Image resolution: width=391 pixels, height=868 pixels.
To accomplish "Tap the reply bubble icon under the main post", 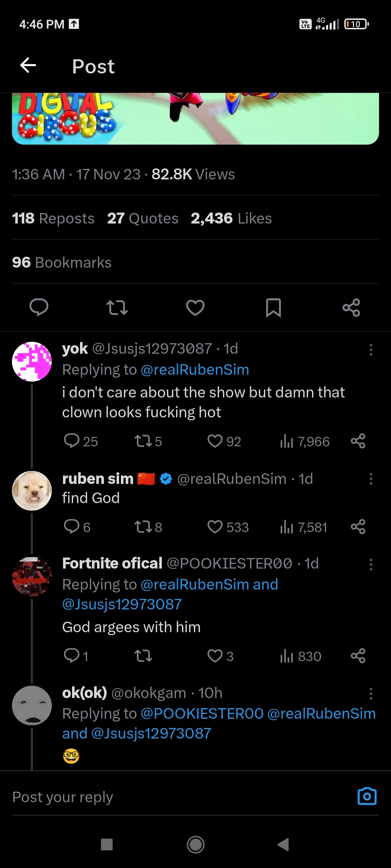I will pos(39,307).
